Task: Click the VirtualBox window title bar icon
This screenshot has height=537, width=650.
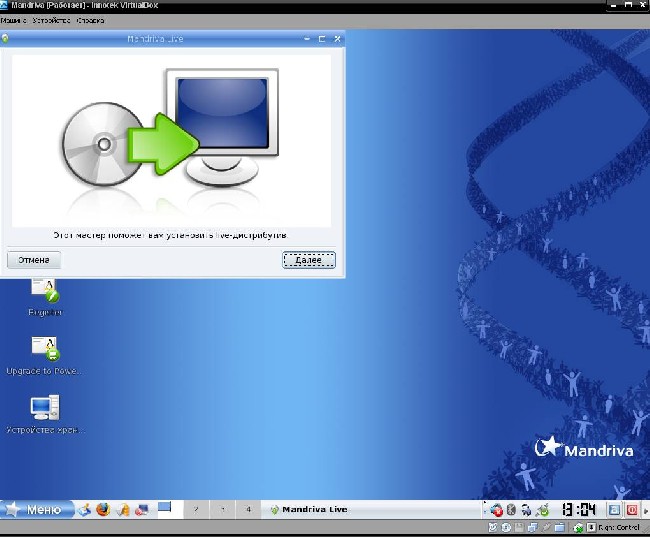Action: (x=4, y=5)
